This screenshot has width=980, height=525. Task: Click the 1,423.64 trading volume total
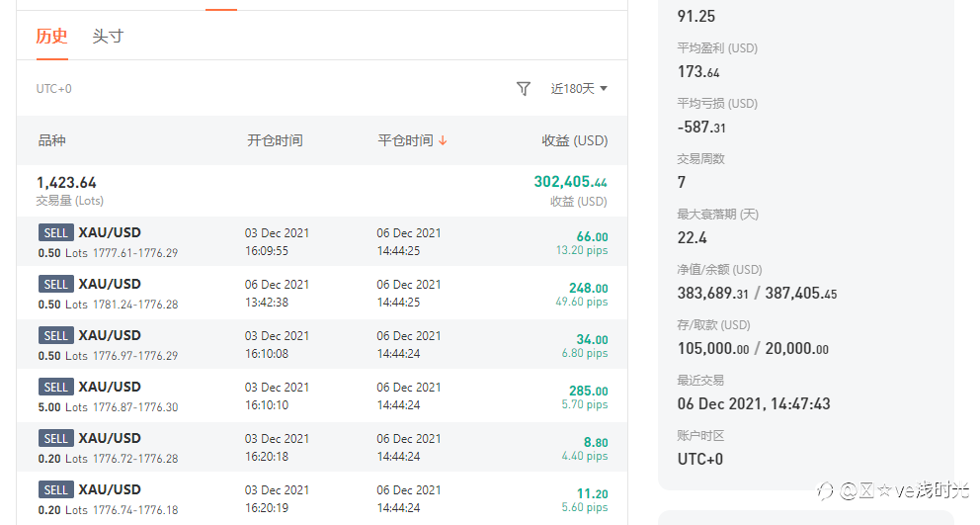[x=66, y=182]
